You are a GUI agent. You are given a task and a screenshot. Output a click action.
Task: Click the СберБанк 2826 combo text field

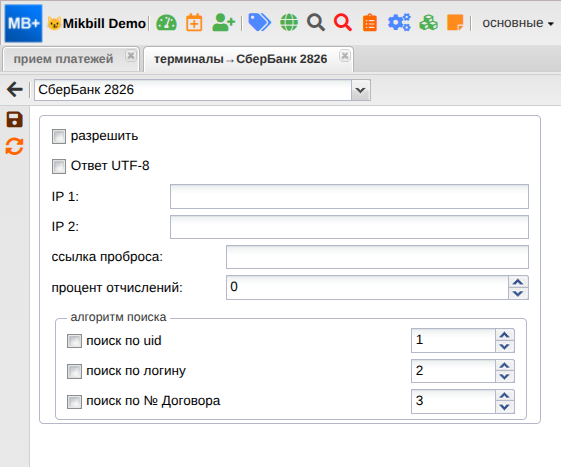193,90
